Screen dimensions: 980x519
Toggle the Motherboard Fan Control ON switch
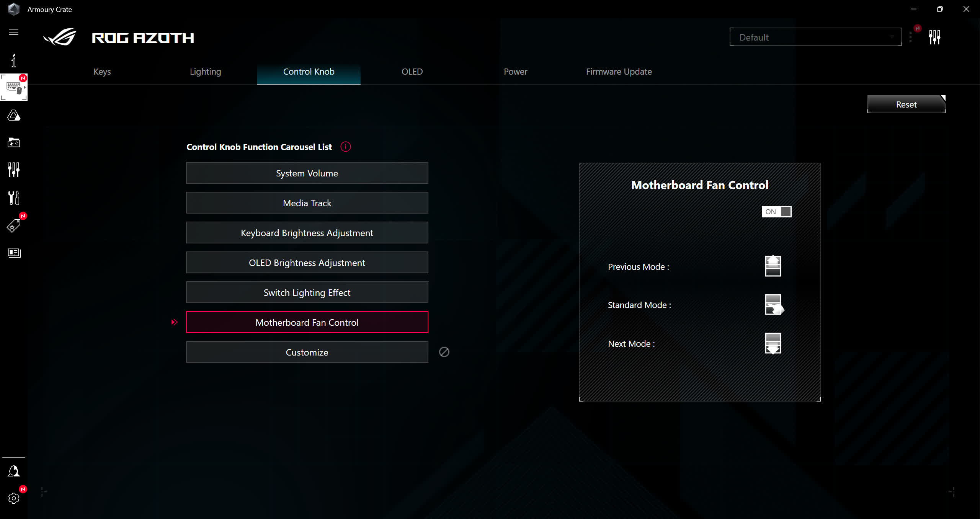pyautogui.click(x=776, y=212)
